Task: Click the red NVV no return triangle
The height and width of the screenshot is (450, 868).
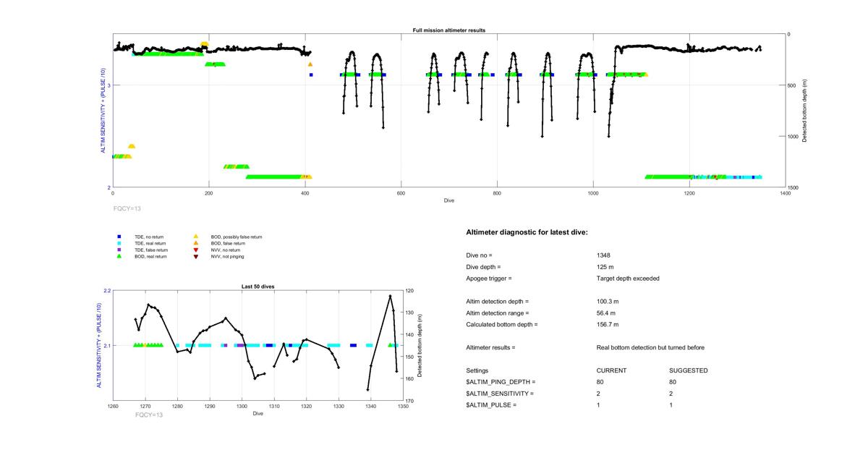Action: pos(196,250)
